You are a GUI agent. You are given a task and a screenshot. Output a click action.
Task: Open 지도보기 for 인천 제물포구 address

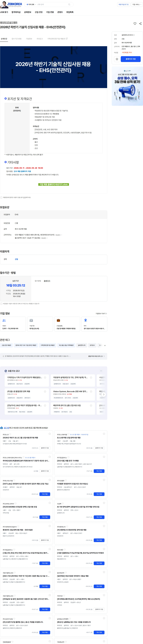pos(59,235)
